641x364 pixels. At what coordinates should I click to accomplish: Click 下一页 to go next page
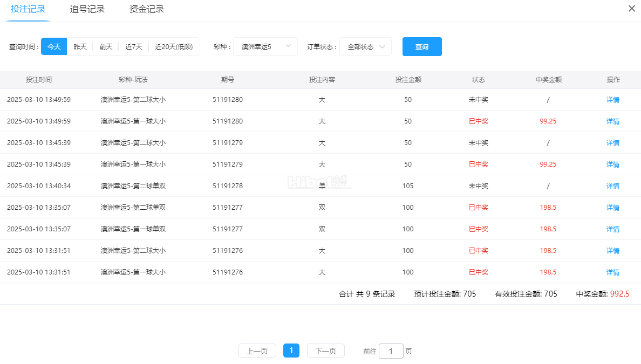pyautogui.click(x=326, y=351)
